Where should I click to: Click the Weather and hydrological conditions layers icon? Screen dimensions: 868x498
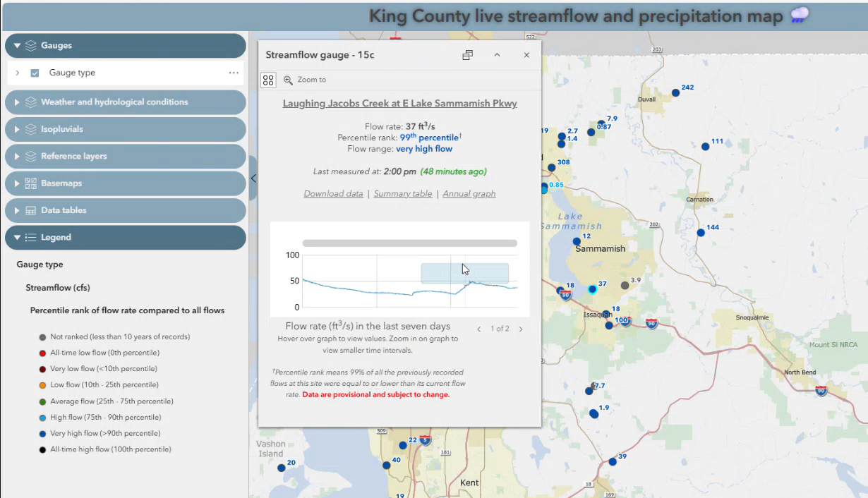30,102
